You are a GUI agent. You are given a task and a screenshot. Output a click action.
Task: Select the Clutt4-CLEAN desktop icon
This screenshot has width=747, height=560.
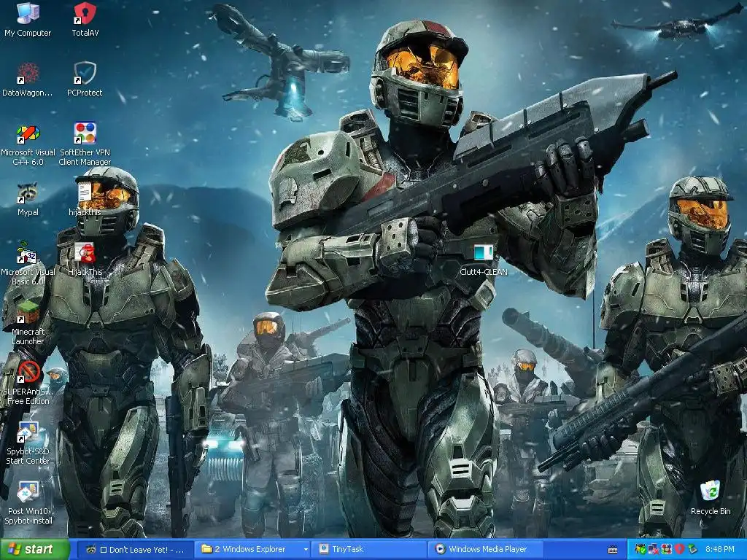[483, 260]
